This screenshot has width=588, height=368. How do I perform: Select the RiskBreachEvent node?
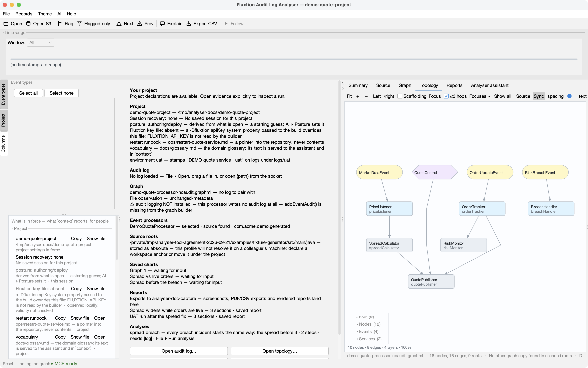pyautogui.click(x=545, y=173)
